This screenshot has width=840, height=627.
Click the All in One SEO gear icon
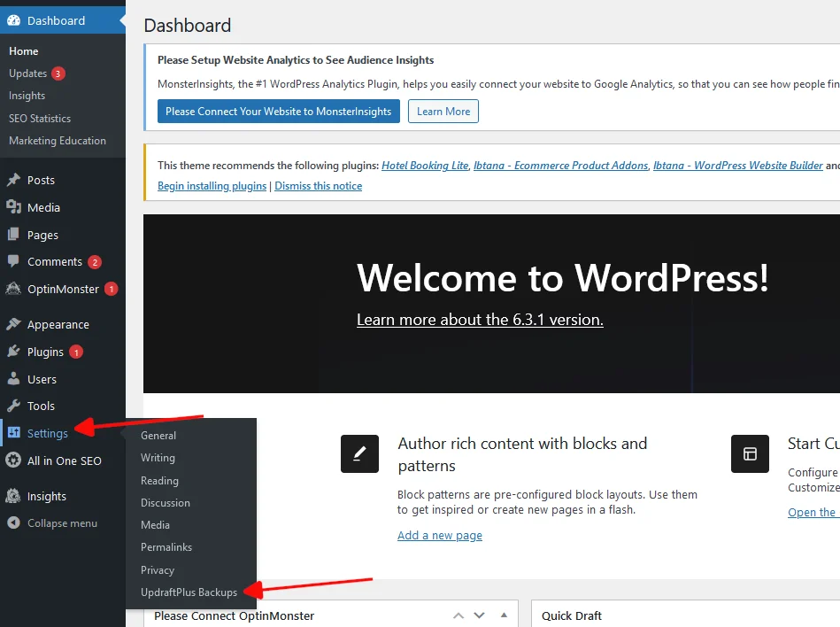pyautogui.click(x=13, y=461)
